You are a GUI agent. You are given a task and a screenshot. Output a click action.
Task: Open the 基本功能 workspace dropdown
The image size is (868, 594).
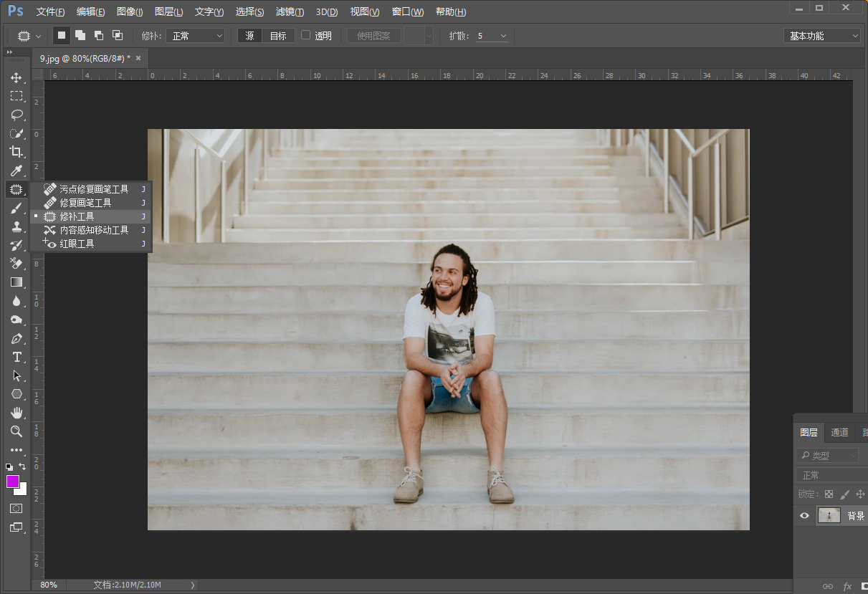pos(821,36)
